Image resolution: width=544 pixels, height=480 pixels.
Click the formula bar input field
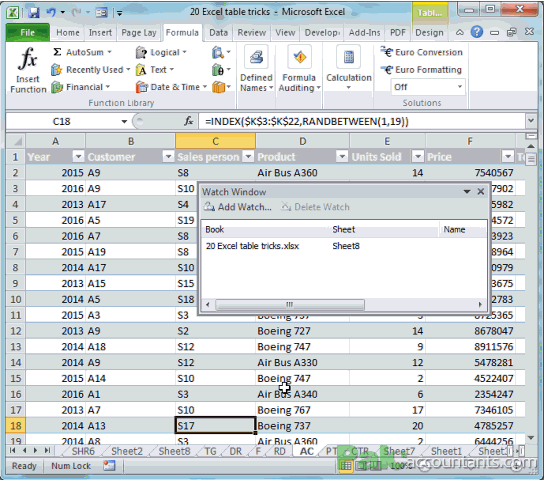point(362,121)
